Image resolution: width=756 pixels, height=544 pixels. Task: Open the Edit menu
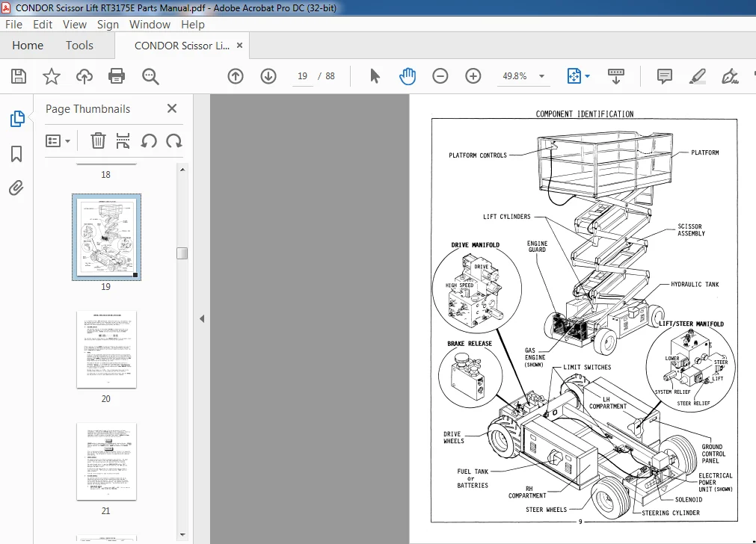click(43, 25)
